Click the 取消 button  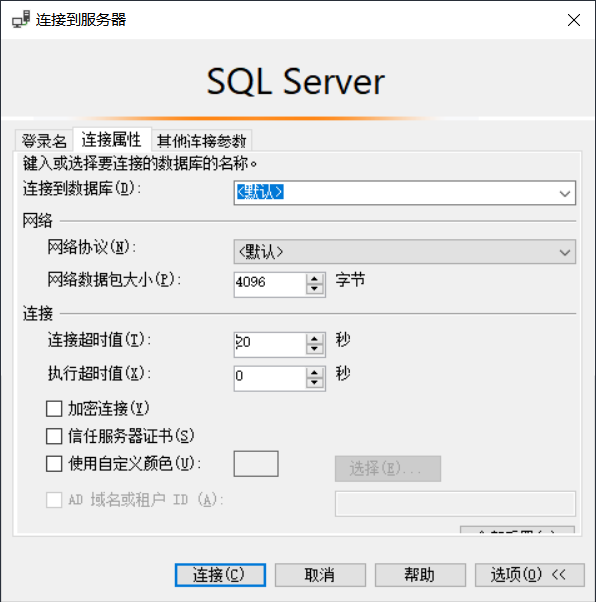pos(320,575)
